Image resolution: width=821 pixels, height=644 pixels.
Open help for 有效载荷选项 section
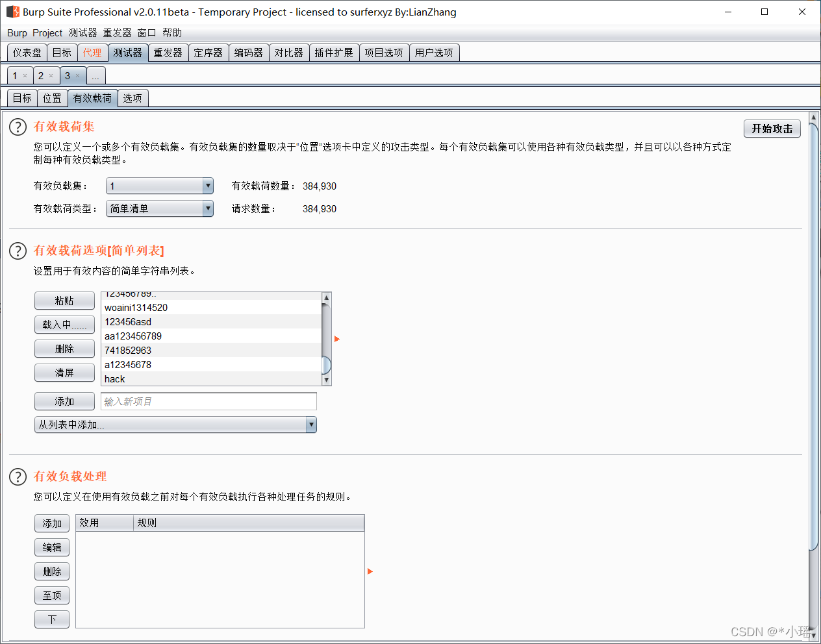[x=18, y=251]
